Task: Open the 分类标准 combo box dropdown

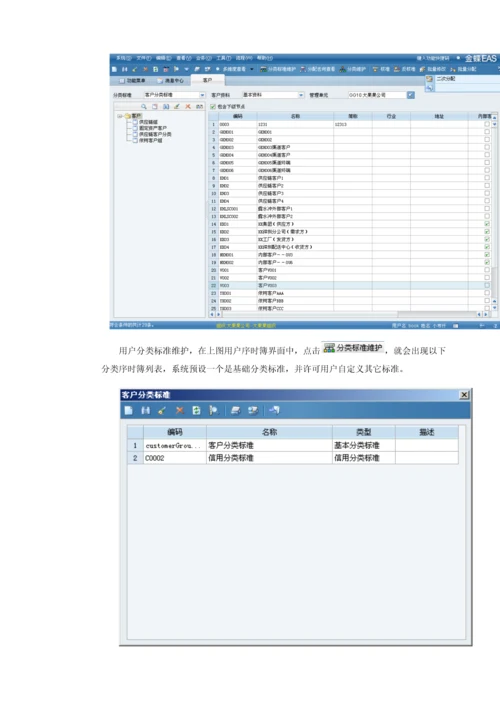Action: coord(202,95)
